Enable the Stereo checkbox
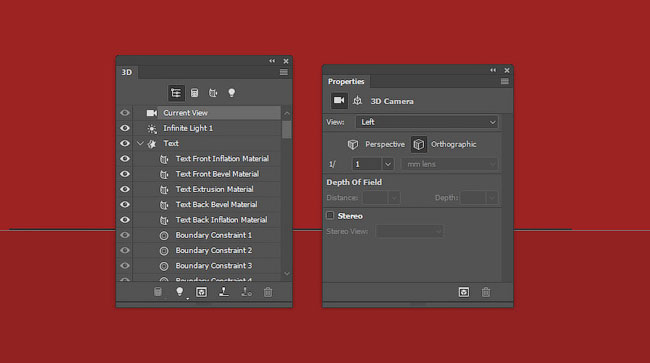650x363 pixels. click(x=330, y=215)
